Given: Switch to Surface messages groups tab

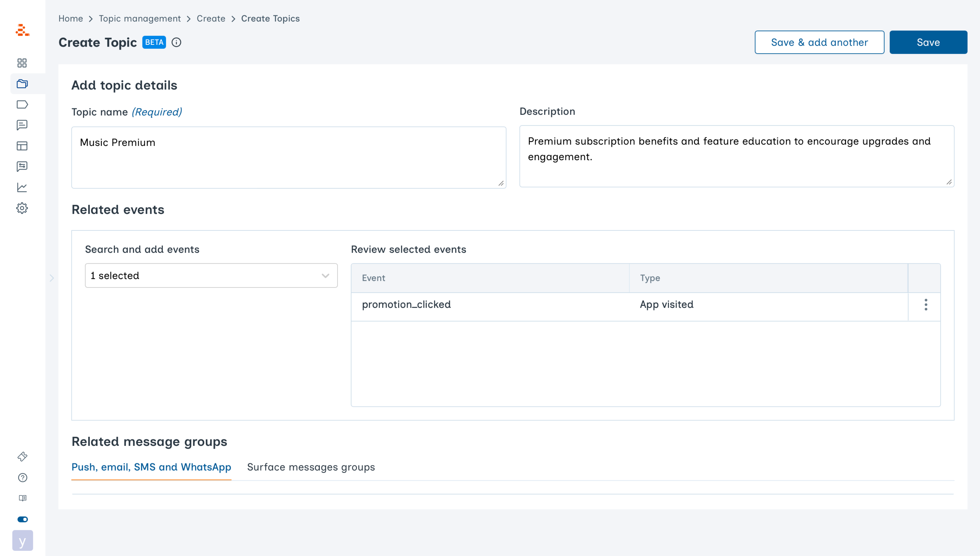Looking at the screenshot, I should click(311, 467).
